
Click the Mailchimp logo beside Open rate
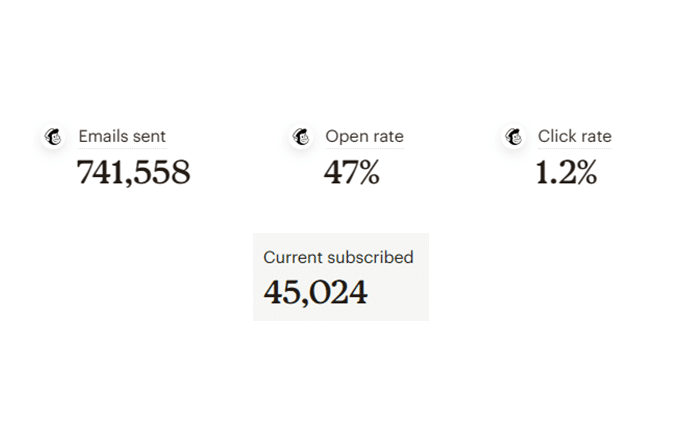point(300,137)
